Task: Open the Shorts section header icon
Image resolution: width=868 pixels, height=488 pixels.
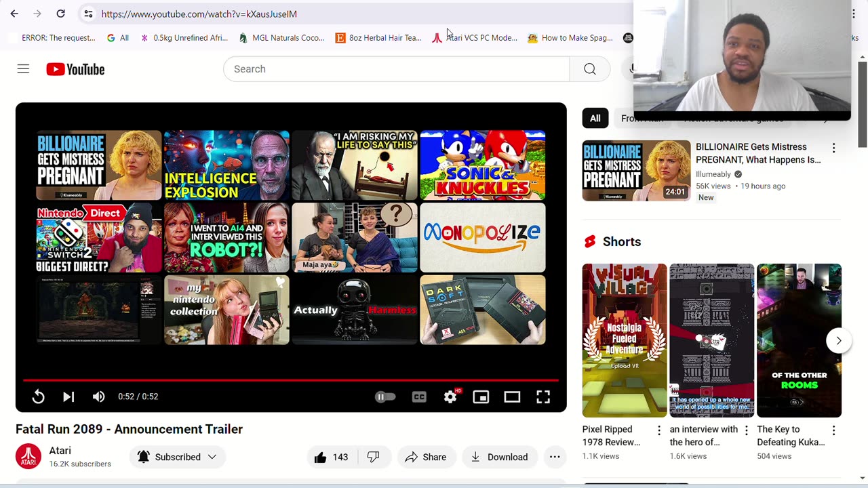Action: pos(590,242)
